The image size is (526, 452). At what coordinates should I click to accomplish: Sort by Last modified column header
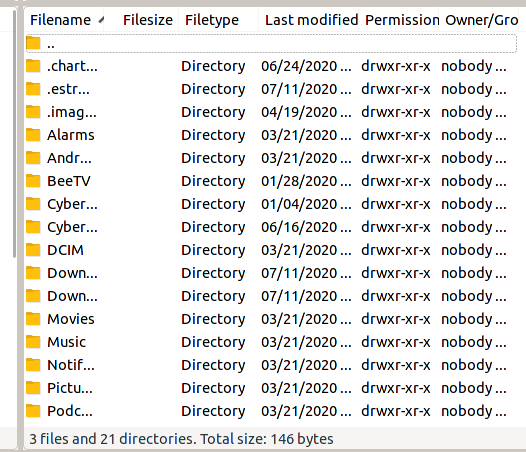coord(309,20)
